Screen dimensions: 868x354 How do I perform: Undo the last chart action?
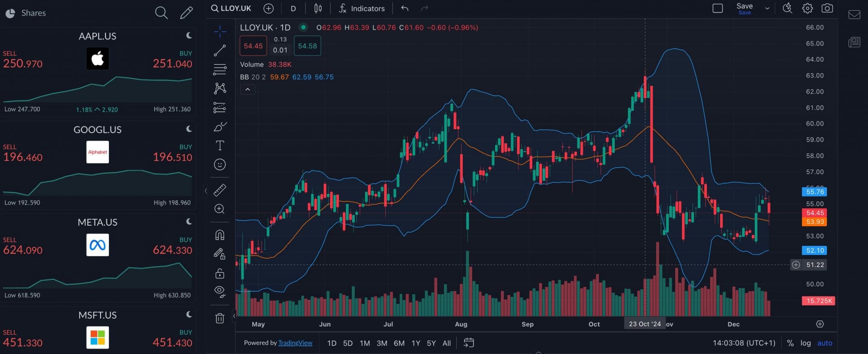tap(405, 8)
